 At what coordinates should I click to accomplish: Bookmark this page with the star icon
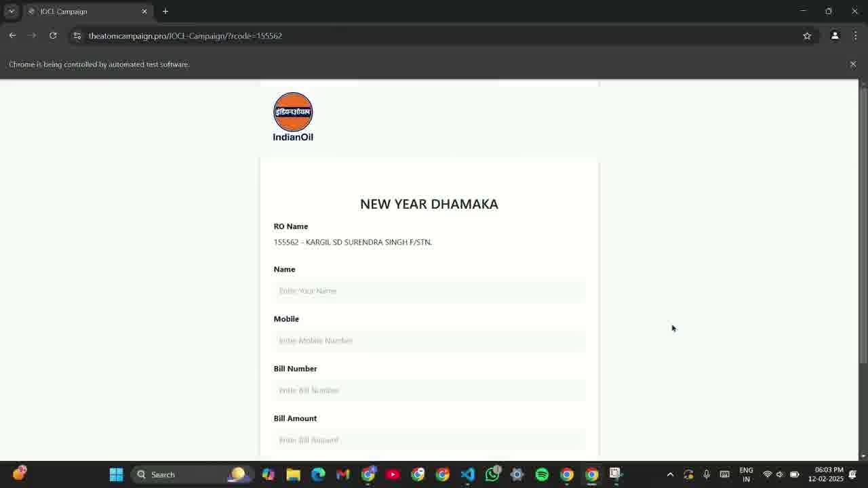(807, 36)
